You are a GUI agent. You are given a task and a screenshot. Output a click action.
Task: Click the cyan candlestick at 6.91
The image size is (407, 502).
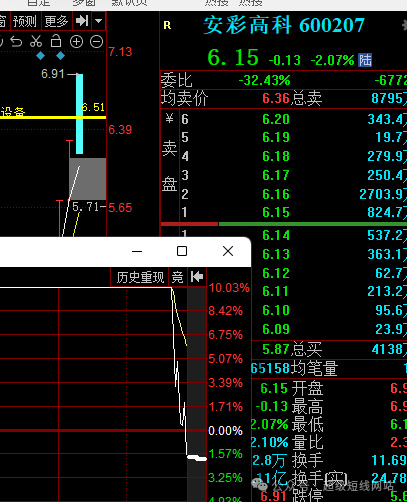pos(79,114)
